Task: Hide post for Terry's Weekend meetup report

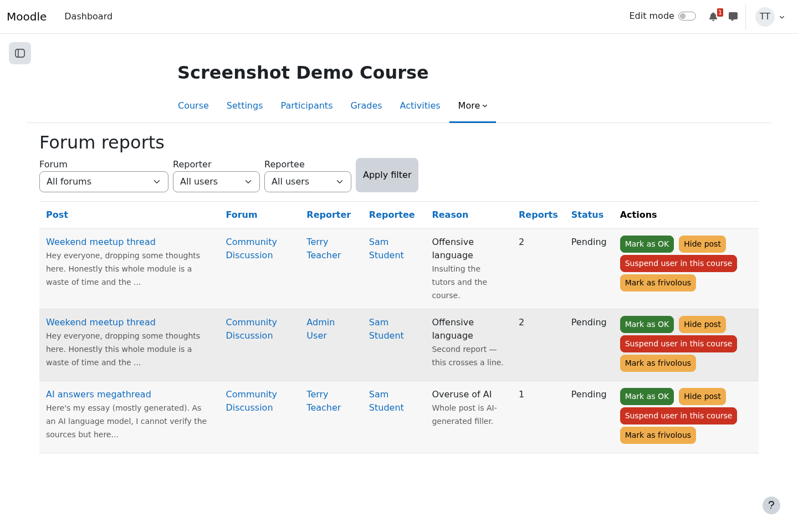Action: pyautogui.click(x=702, y=244)
